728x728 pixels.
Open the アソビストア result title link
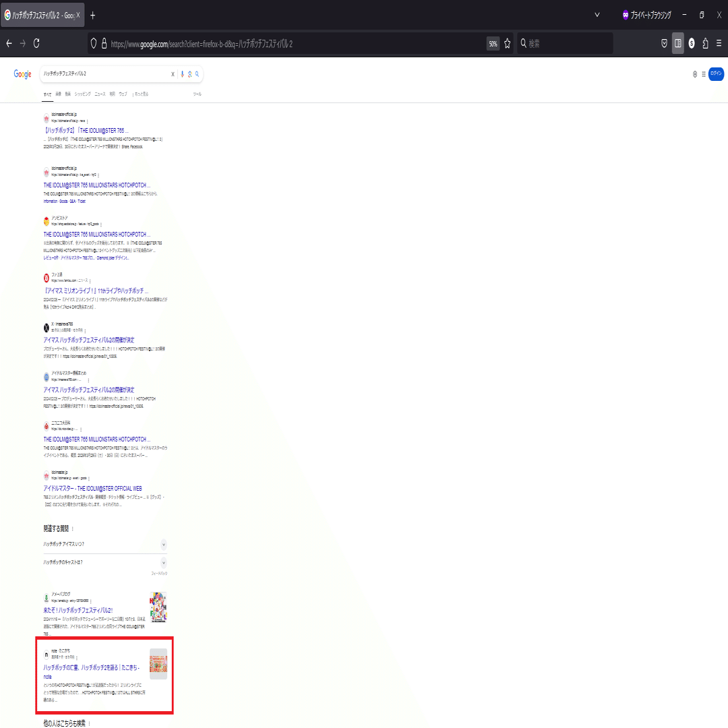96,235
